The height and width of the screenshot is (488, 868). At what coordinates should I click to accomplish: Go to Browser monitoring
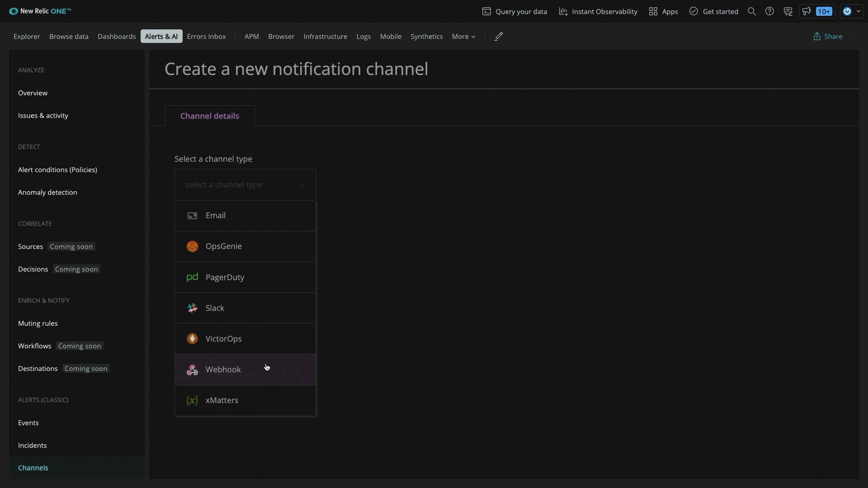pyautogui.click(x=281, y=36)
